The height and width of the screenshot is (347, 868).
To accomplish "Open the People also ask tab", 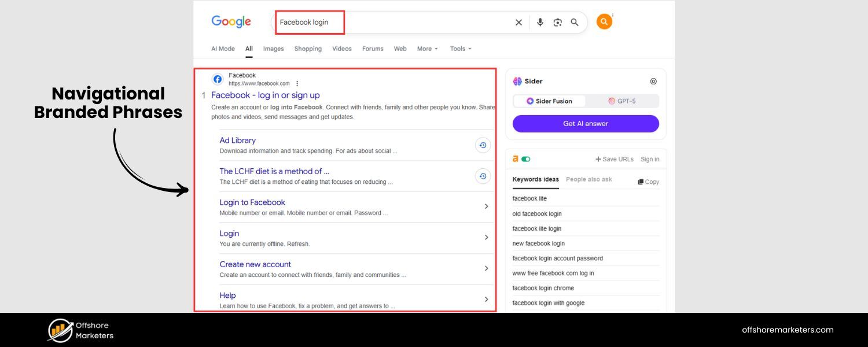I will click(589, 179).
